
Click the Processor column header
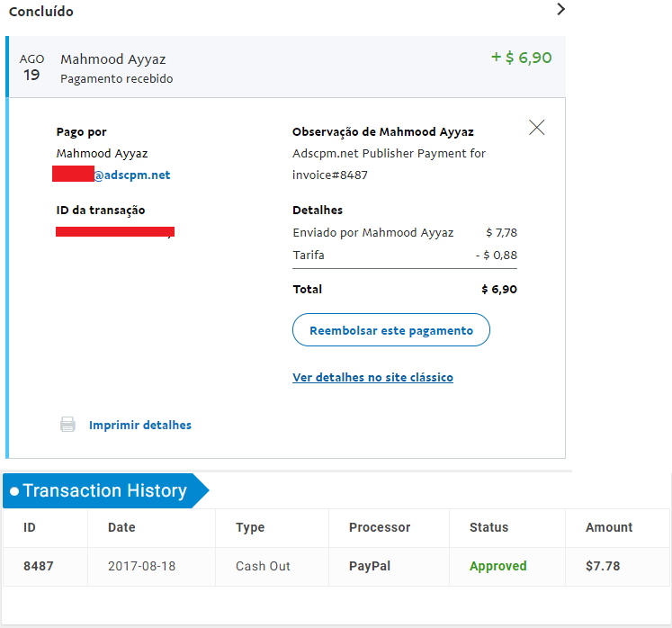pos(380,527)
